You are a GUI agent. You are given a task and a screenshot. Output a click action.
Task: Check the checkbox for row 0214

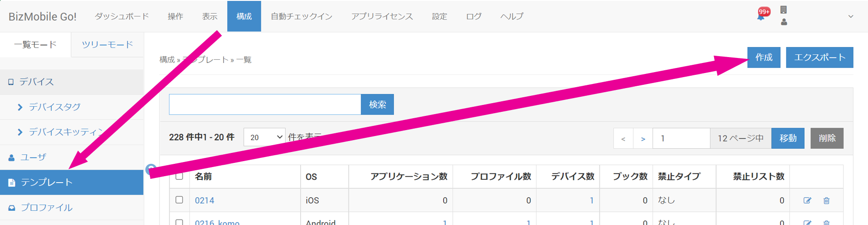[x=179, y=200]
